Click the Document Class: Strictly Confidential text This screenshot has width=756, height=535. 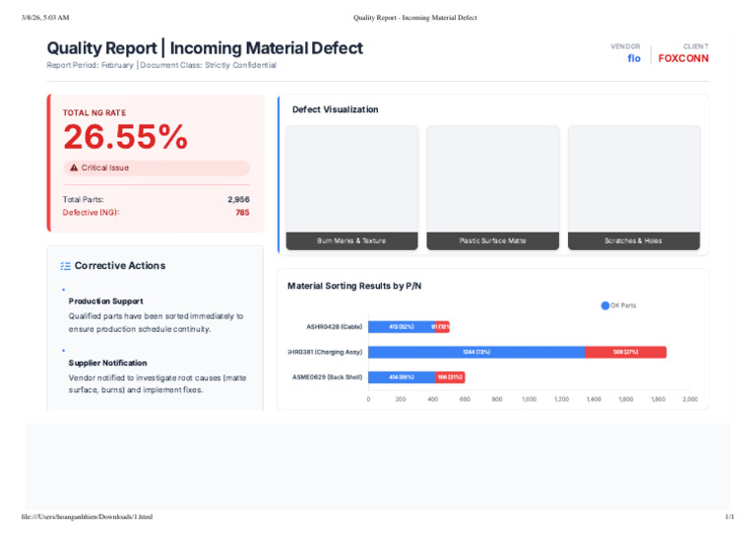(209, 65)
